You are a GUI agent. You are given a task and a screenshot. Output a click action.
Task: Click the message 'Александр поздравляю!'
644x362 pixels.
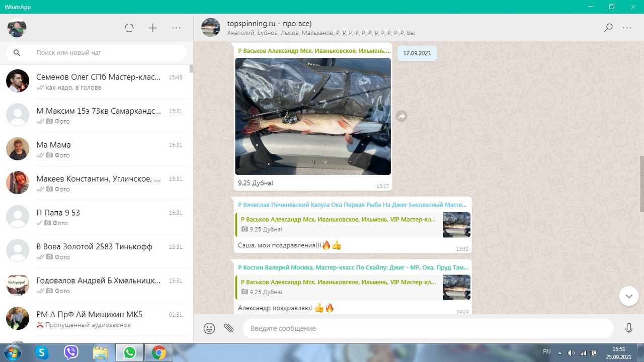[286, 308]
